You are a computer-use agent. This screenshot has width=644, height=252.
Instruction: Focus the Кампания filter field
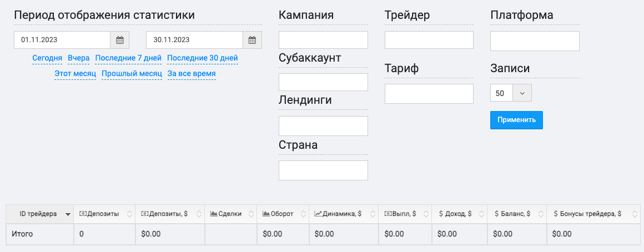[x=323, y=40]
